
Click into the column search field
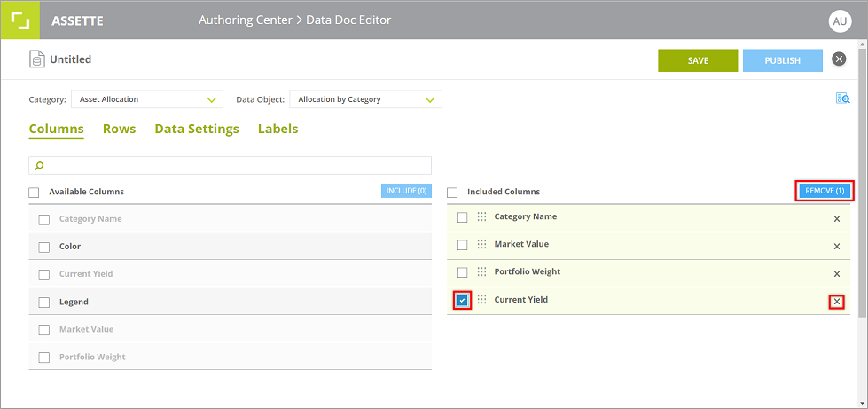[230, 166]
